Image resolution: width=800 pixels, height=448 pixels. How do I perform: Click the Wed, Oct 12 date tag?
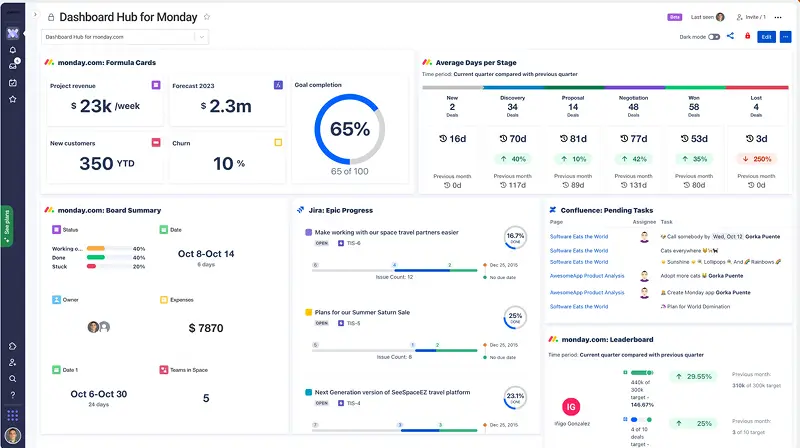[728, 237]
